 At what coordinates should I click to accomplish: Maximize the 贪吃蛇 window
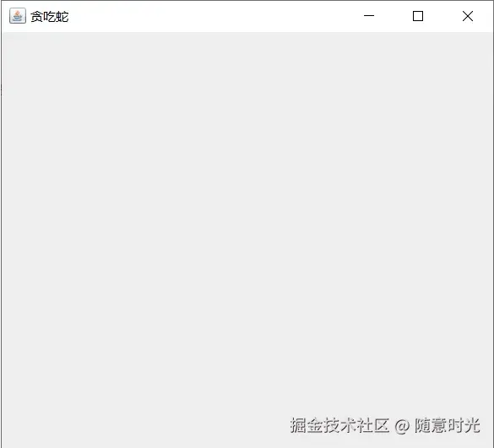(x=418, y=16)
